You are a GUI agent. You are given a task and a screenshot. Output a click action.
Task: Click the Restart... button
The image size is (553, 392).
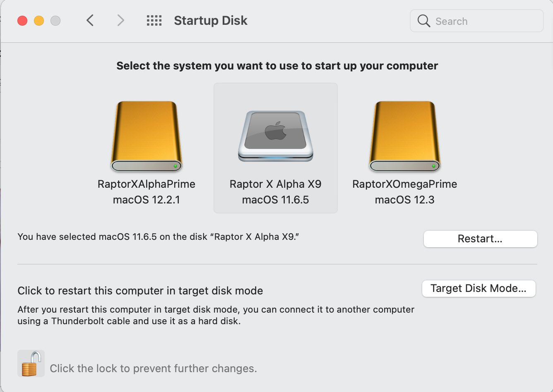(x=480, y=239)
